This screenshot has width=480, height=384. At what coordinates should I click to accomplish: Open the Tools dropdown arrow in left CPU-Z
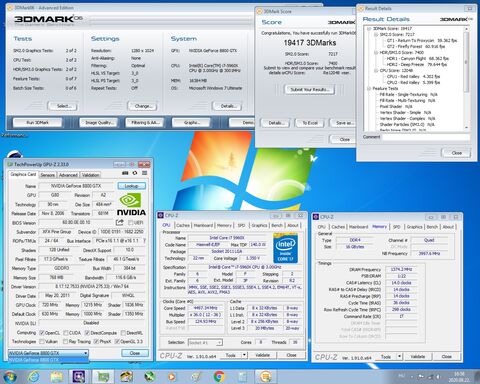pyautogui.click(x=244, y=355)
